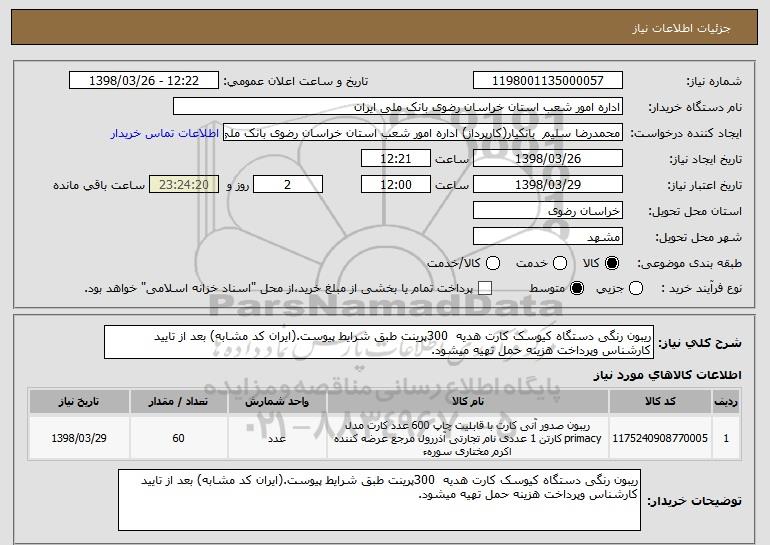Click the remaining time countdown 23:24:20
This screenshot has height=545, width=770.
184,185
